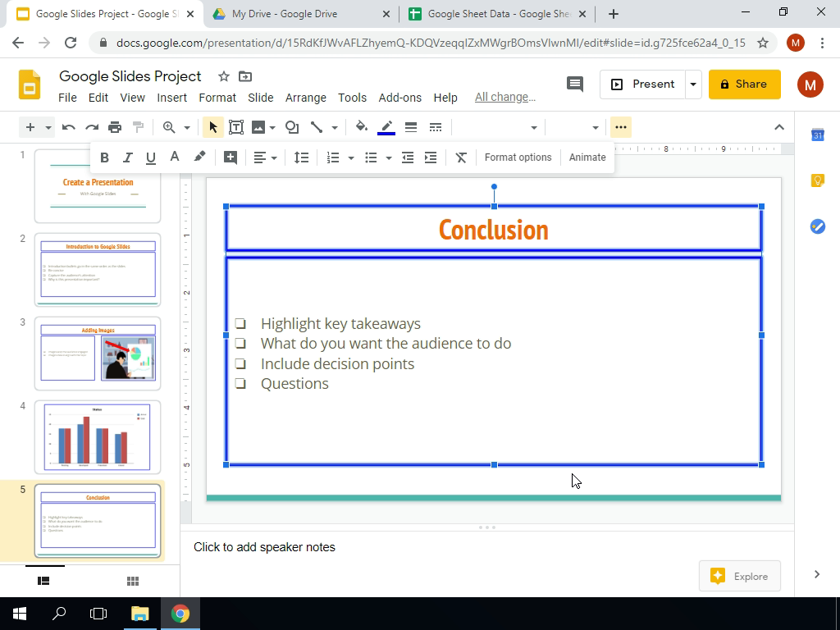Click the Clear formatting icon

[461, 157]
